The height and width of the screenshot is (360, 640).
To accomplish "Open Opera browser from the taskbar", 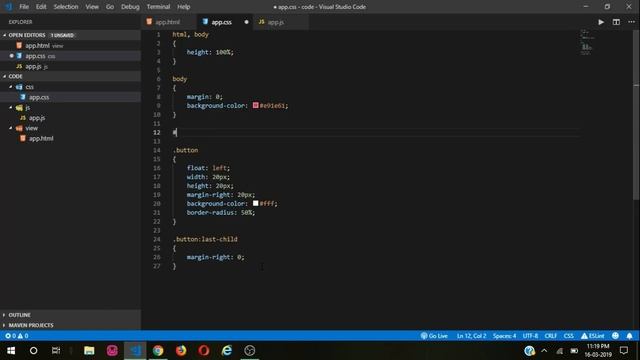I will pyautogui.click(x=204, y=351).
